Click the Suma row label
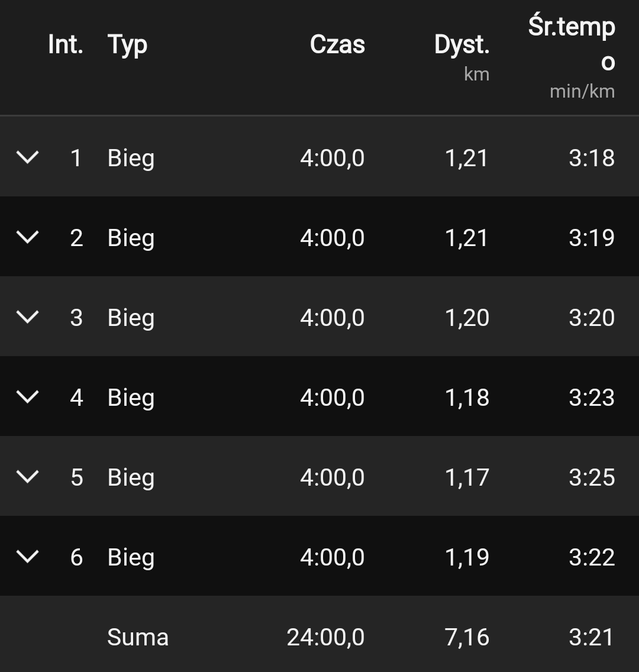This screenshot has height=672, width=639. [x=138, y=637]
